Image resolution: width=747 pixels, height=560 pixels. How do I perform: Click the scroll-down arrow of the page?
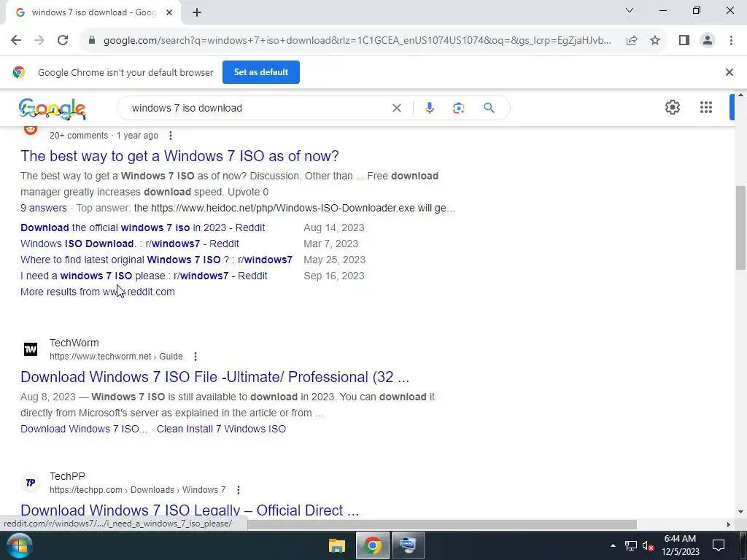(x=740, y=512)
